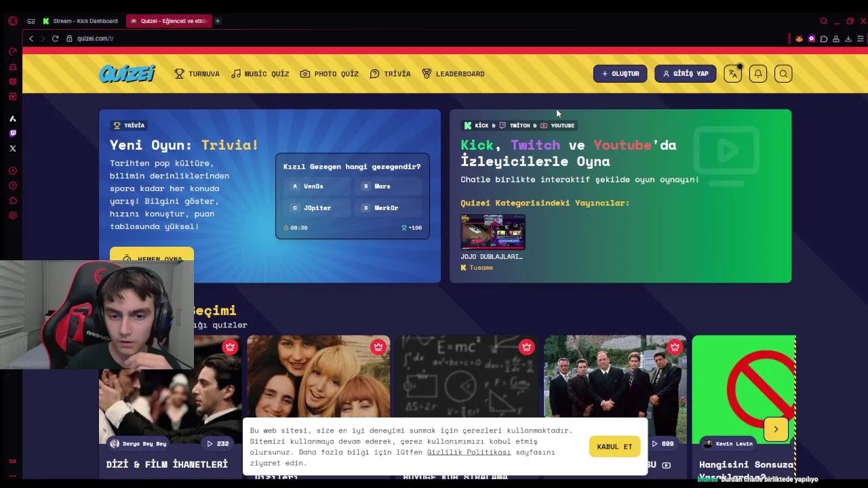The height and width of the screenshot is (488, 868).
Task: Click premium crown on Dizi & Film İhanetleri card
Action: point(230,347)
